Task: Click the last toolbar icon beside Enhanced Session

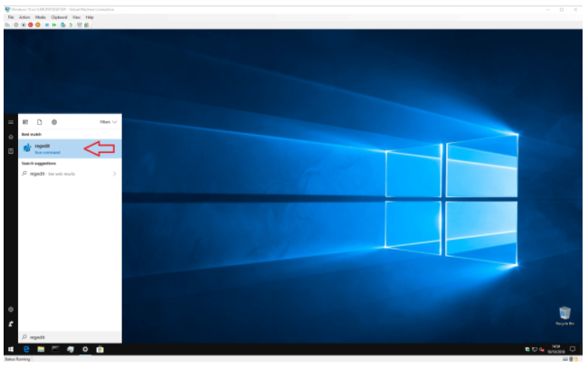Action: coord(87,24)
